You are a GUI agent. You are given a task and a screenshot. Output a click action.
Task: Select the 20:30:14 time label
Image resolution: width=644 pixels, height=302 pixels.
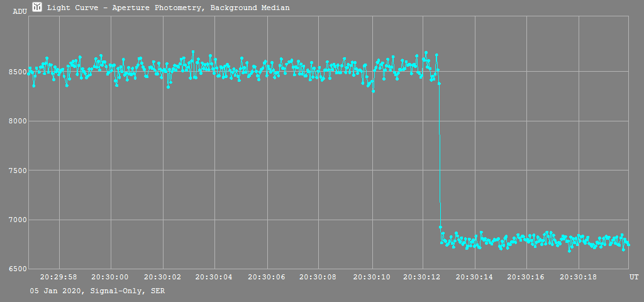[475, 276]
